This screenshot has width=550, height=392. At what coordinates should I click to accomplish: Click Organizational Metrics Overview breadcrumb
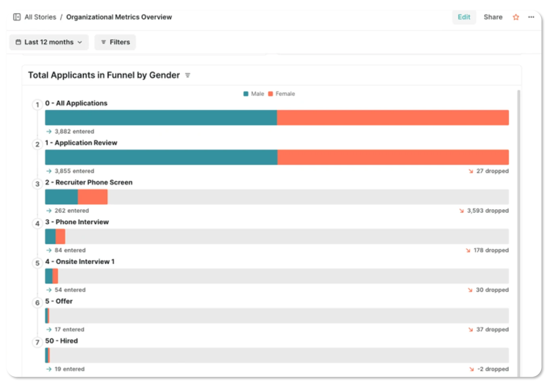tap(119, 17)
